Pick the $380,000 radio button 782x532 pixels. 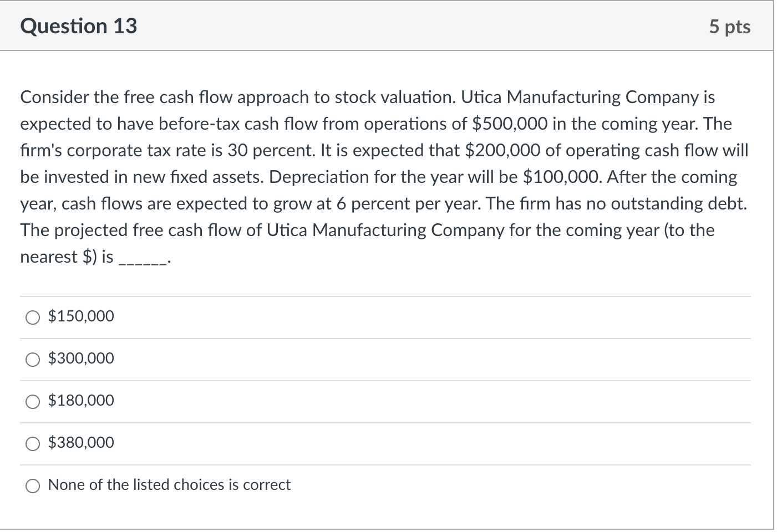33,444
